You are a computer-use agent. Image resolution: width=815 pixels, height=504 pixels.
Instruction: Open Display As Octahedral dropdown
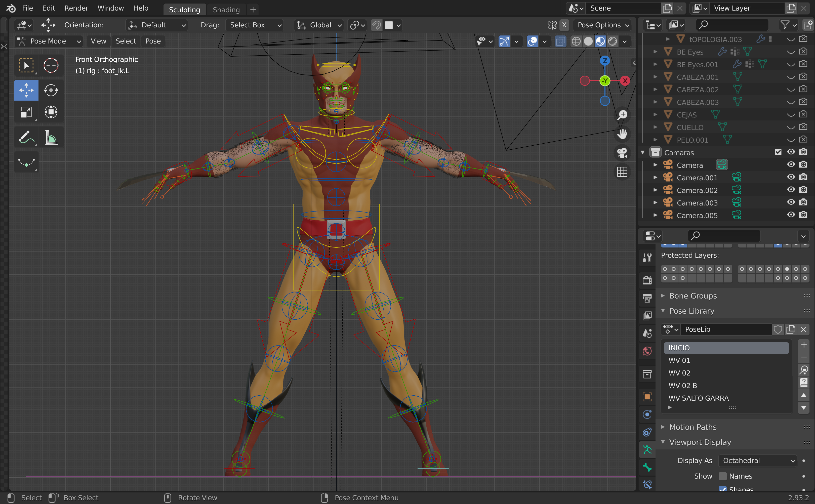pos(757,461)
